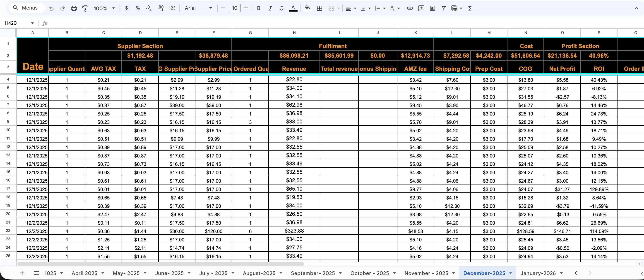Screen dimensions: 644x280
Task: Open the zoom level dropdown
Action: click(x=104, y=8)
